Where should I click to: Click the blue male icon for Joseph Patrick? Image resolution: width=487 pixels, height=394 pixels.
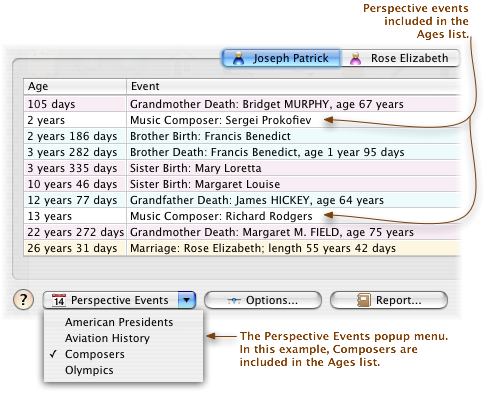click(238, 58)
